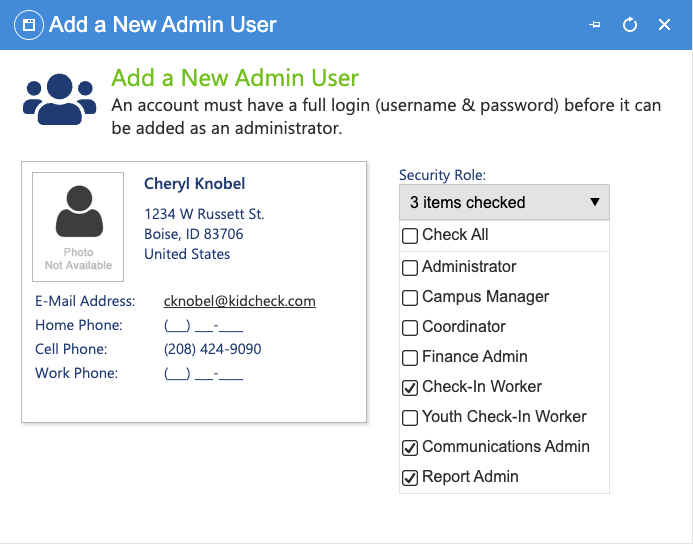Select the Cheryl Knobel name
Screen dimensions: 693x544
tap(194, 184)
